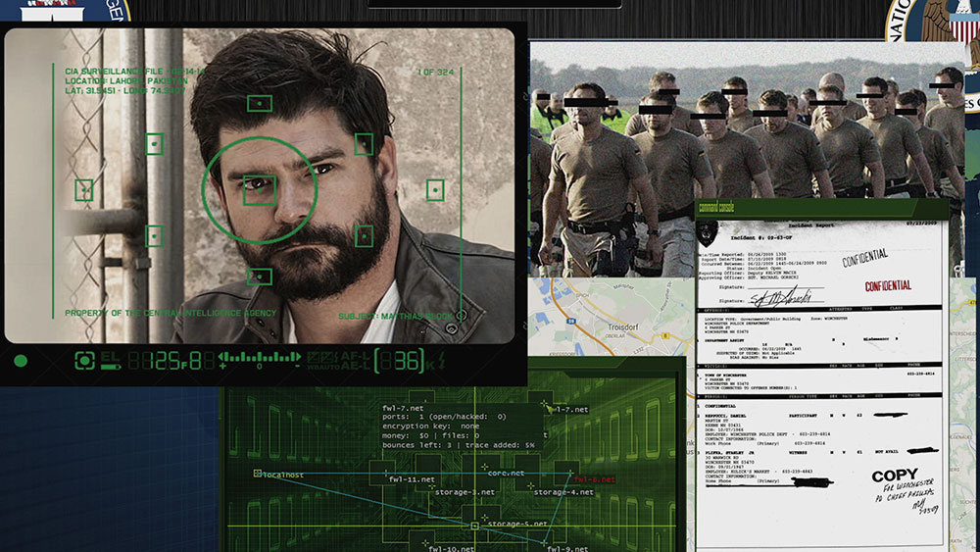Click the fwl-7.net tooltip title
The width and height of the screenshot is (980, 552).
403,408
